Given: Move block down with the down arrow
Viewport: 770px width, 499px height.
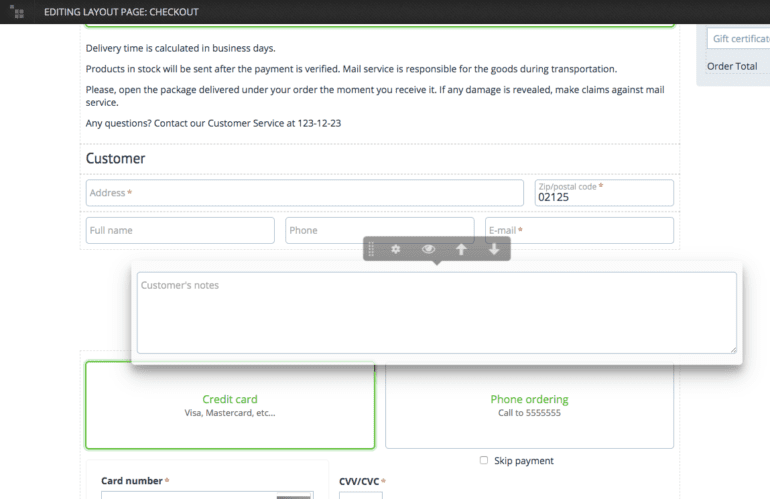Looking at the screenshot, I should (494, 250).
